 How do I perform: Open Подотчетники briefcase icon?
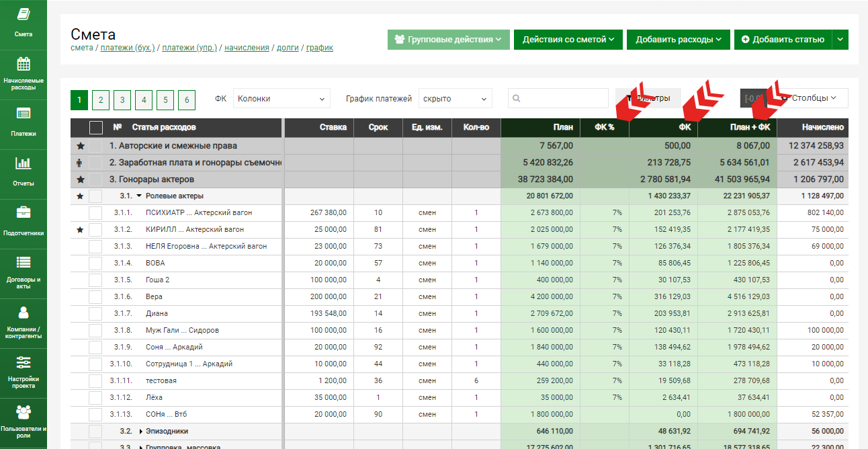tap(24, 213)
